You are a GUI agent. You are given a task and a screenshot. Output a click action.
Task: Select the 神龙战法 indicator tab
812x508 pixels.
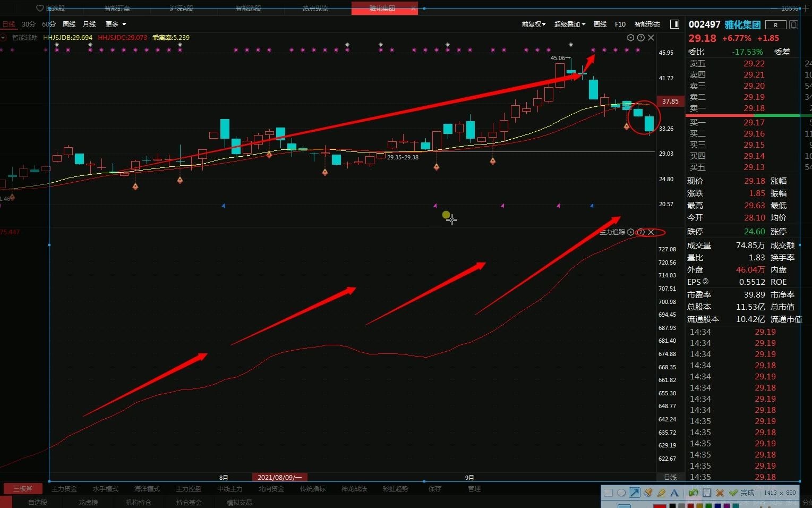[354, 488]
